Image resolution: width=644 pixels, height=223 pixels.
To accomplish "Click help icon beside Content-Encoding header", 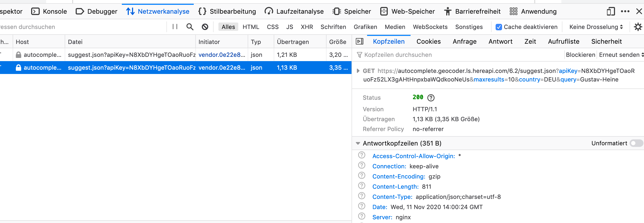I will coord(362,176).
